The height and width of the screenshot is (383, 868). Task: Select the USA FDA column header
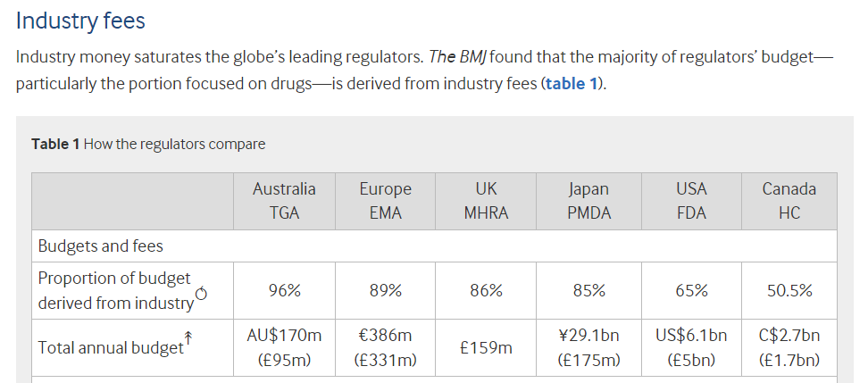point(691,202)
